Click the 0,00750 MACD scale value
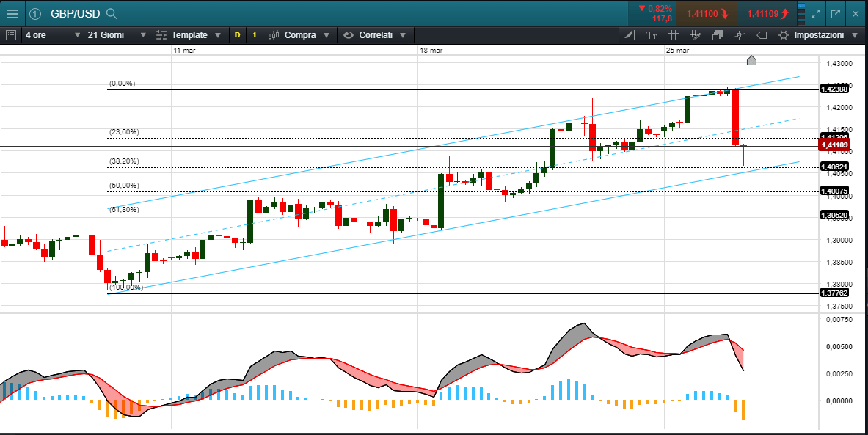 pyautogui.click(x=839, y=319)
